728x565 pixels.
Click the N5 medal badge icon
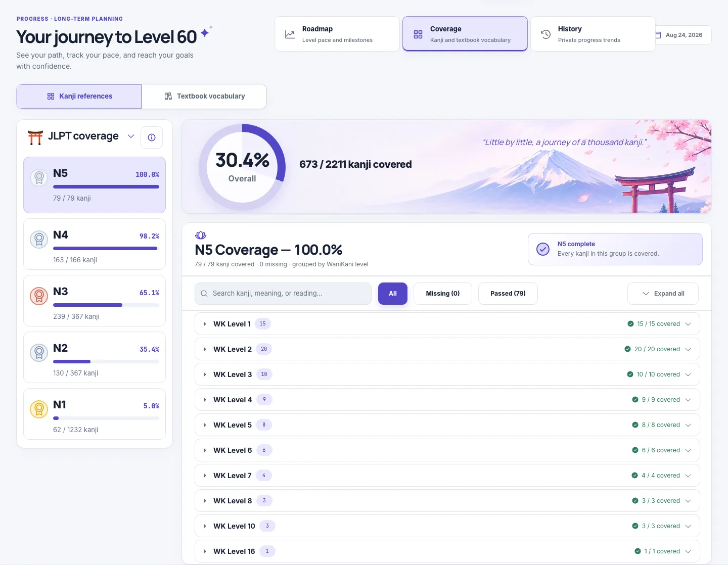(x=39, y=178)
